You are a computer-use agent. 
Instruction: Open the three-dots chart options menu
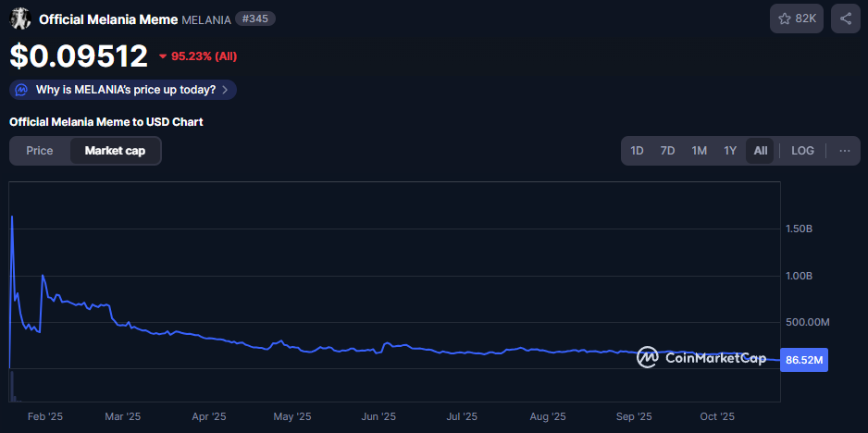[x=844, y=151]
